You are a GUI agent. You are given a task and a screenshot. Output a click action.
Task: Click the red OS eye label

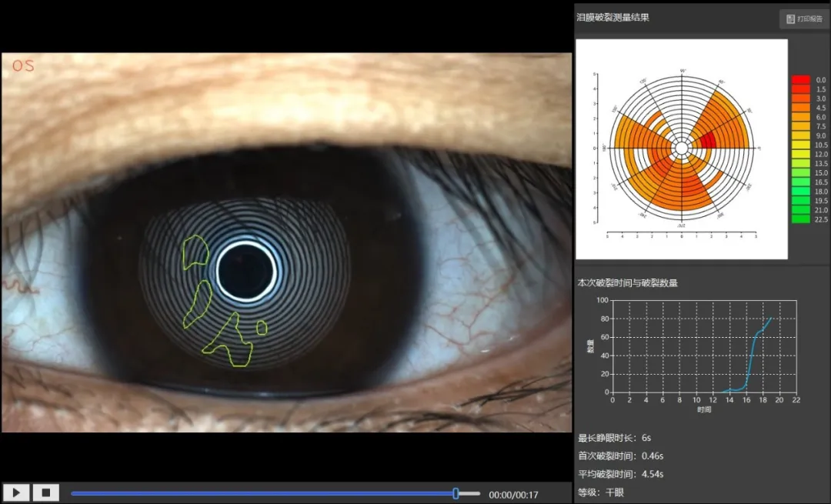(23, 66)
